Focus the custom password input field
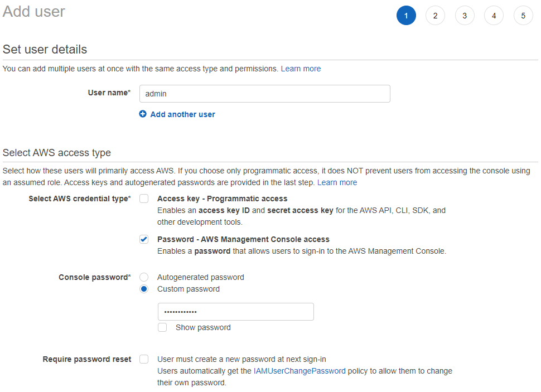 (236, 312)
